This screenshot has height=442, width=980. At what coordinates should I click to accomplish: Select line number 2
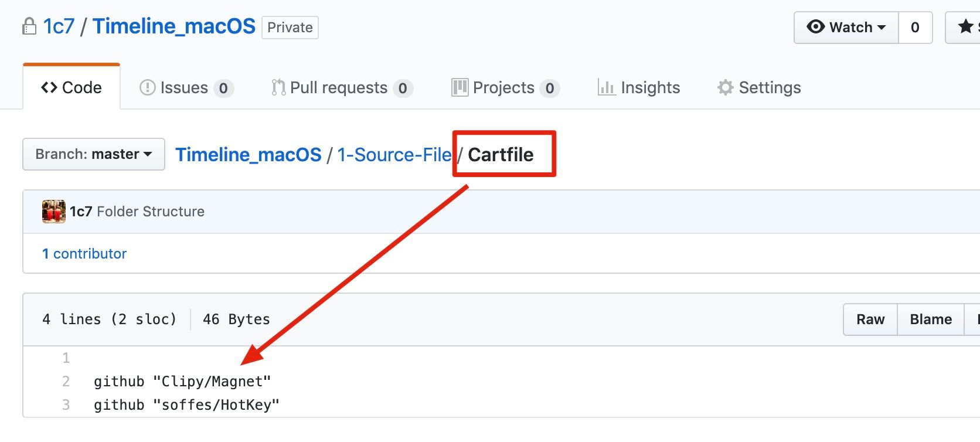66,382
